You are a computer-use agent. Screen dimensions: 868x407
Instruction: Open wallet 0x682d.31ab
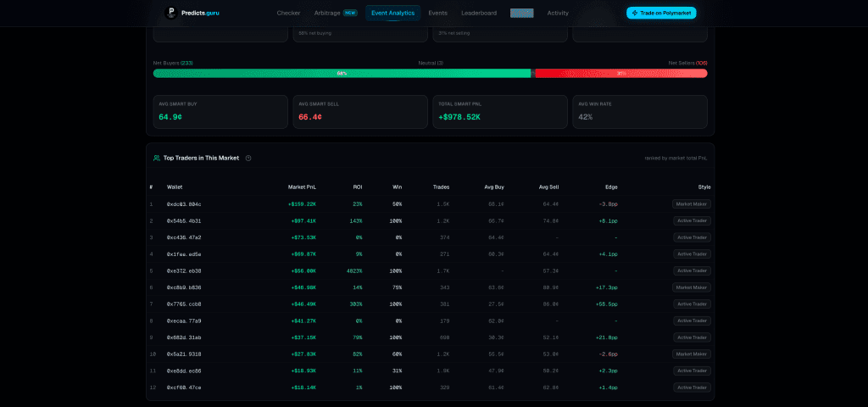184,337
